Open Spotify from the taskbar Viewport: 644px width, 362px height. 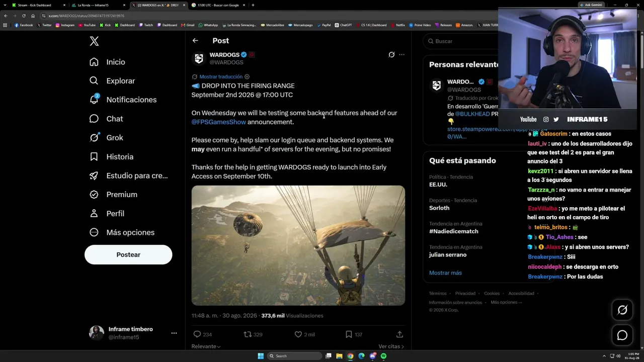pyautogui.click(x=383, y=356)
